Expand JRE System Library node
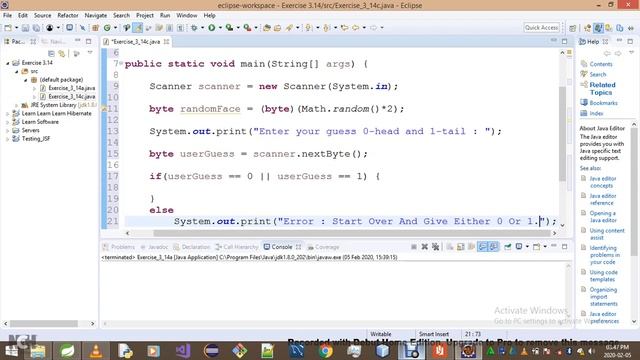The height and width of the screenshot is (360, 640). click(17, 105)
